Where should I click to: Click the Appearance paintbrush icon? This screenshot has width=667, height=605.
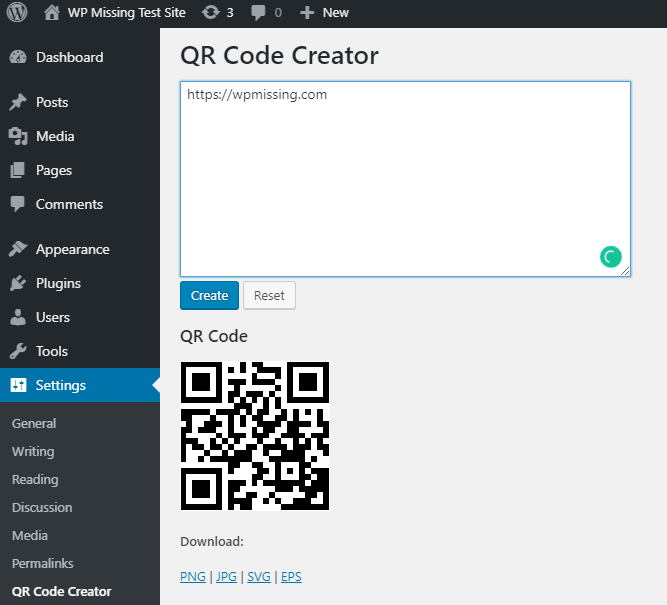point(18,249)
